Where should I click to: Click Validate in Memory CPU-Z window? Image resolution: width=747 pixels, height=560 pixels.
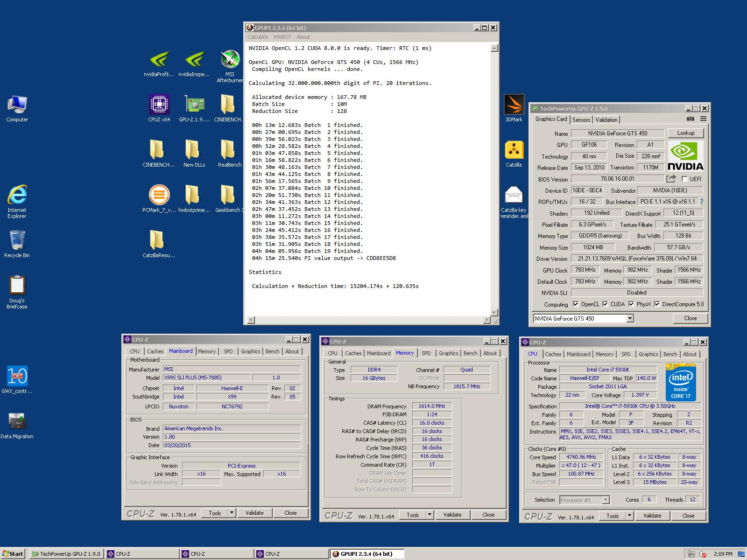pos(452,515)
